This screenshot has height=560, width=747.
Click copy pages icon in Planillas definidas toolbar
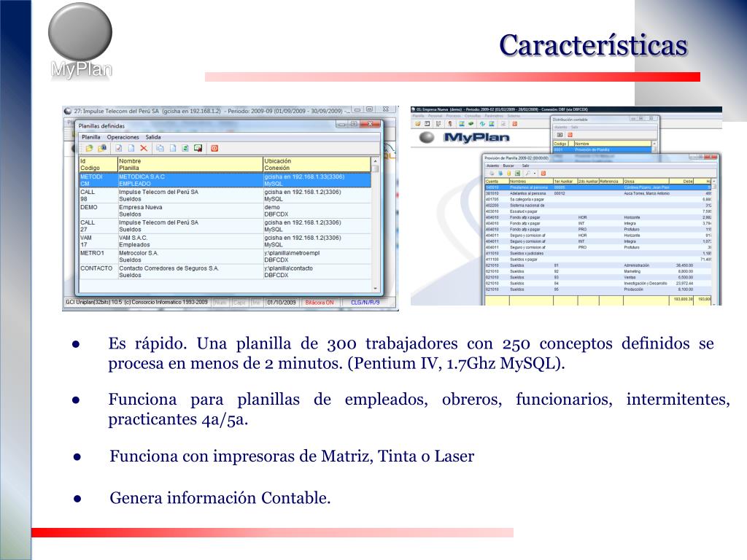pyautogui.click(x=160, y=148)
